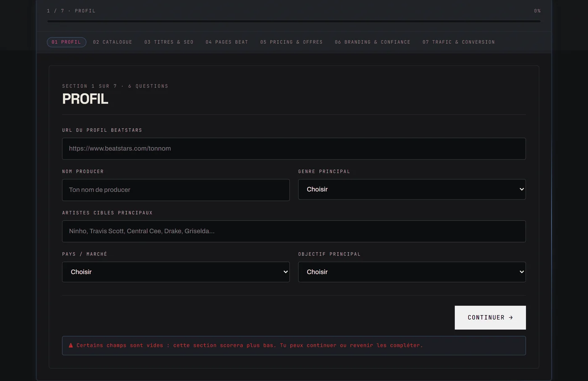Open the Genre principal dropdown
This screenshot has width=588, height=381.
(x=412, y=189)
